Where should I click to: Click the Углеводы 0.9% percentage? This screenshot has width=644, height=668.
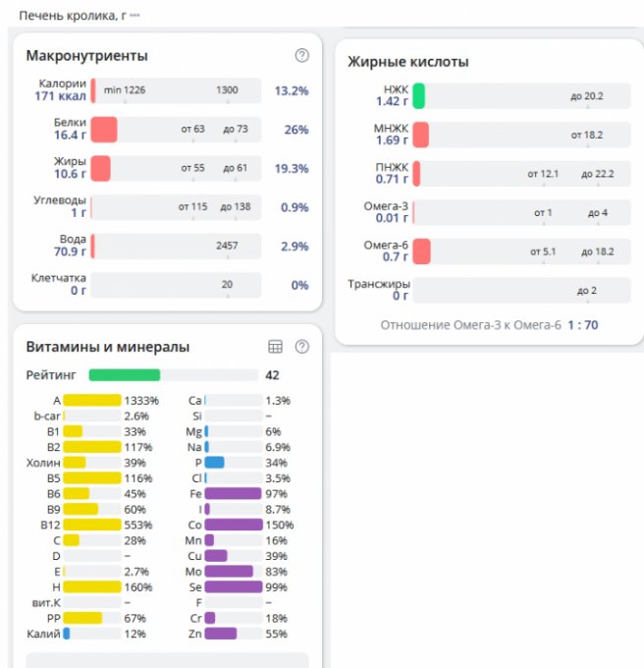pos(293,207)
